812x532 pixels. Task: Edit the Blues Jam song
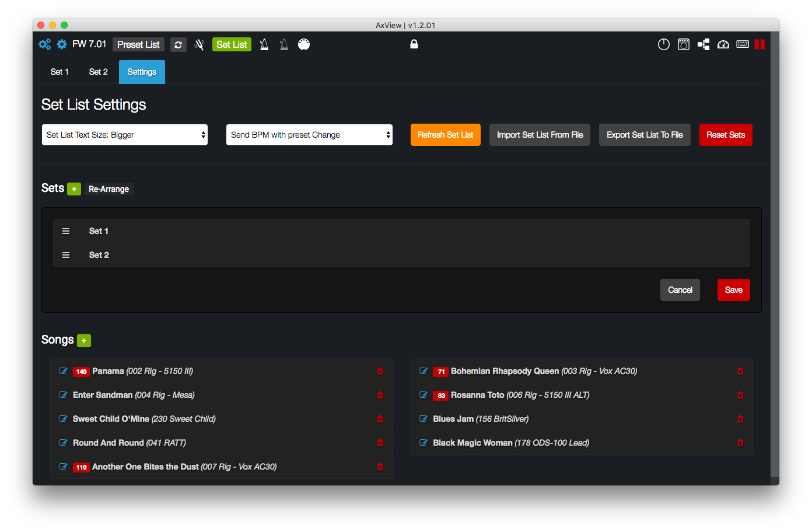point(424,419)
